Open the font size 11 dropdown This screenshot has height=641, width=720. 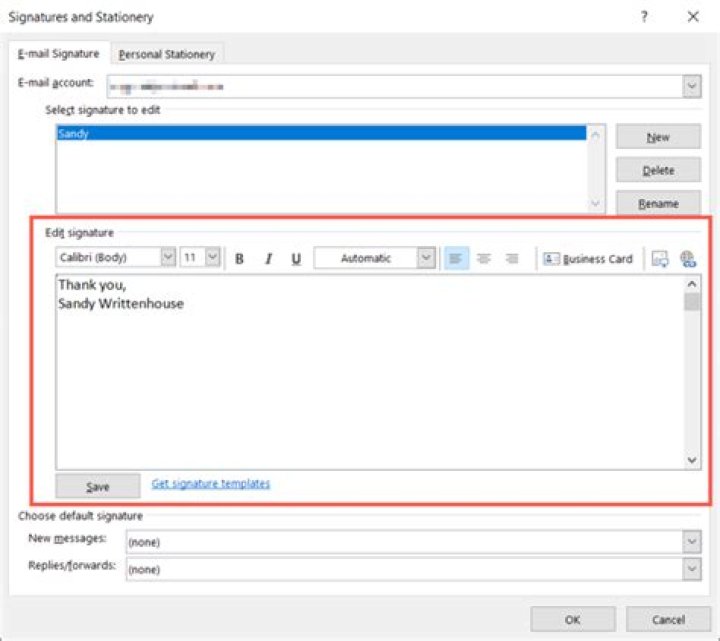(213, 257)
